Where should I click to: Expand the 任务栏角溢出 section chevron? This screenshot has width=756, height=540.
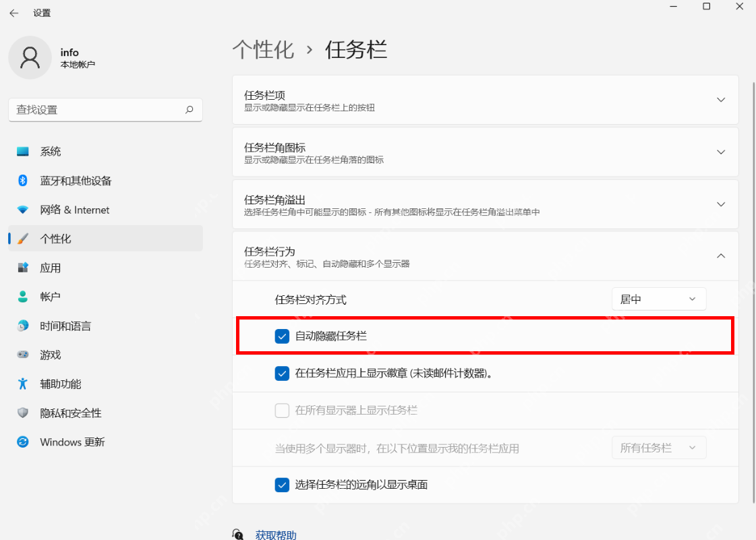pos(721,204)
